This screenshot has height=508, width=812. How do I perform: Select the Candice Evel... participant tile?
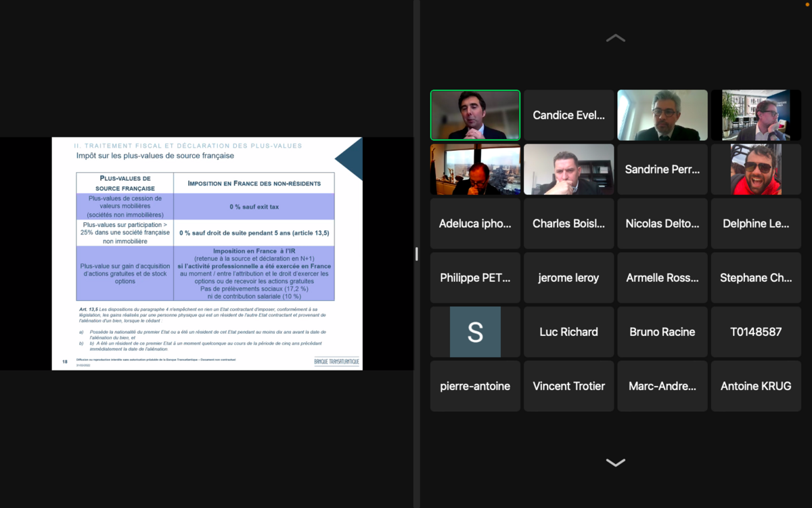[x=568, y=115]
